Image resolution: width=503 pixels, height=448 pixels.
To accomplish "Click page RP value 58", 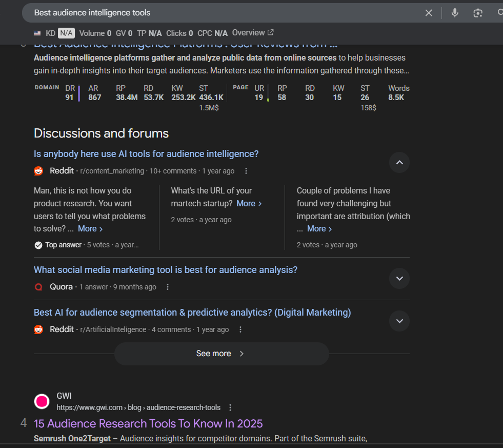I will pyautogui.click(x=281, y=98).
